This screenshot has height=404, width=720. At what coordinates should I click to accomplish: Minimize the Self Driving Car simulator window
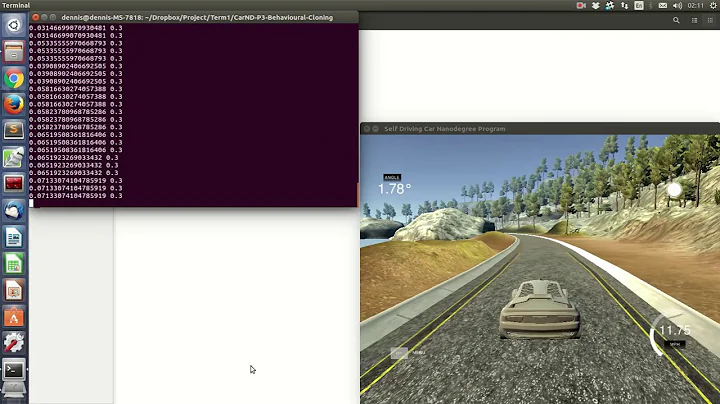coord(376,129)
